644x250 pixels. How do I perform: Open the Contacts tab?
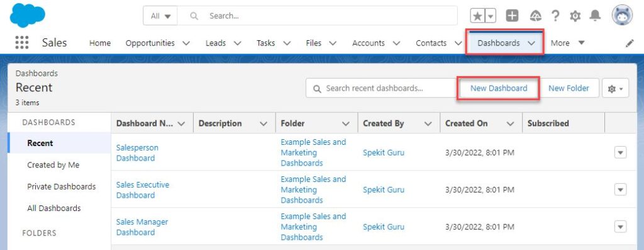point(431,43)
